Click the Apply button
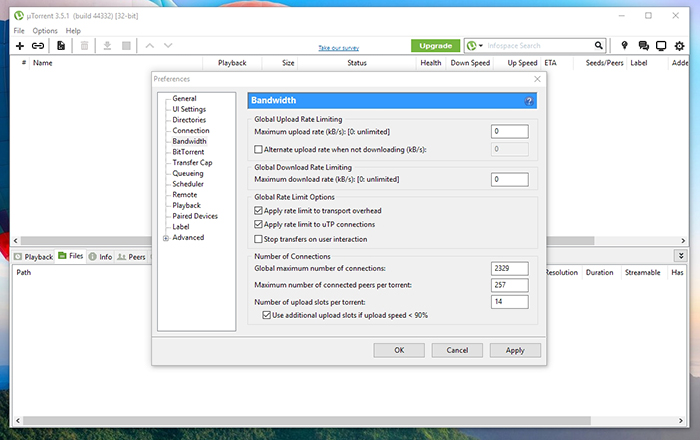The height and width of the screenshot is (440, 700). (515, 350)
